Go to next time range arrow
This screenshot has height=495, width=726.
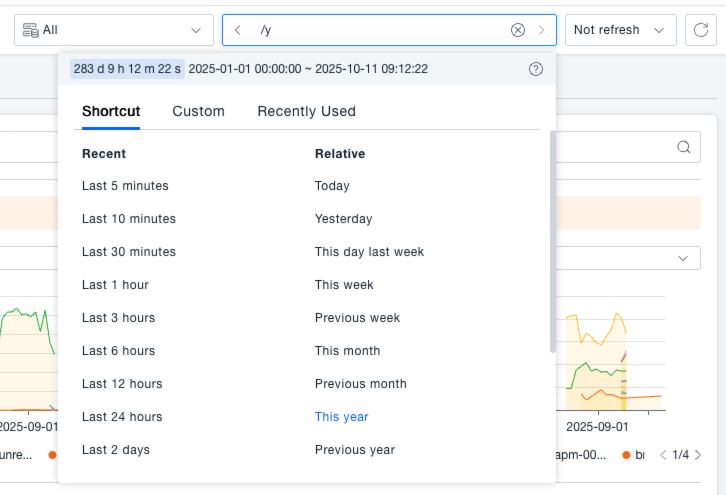pos(541,30)
